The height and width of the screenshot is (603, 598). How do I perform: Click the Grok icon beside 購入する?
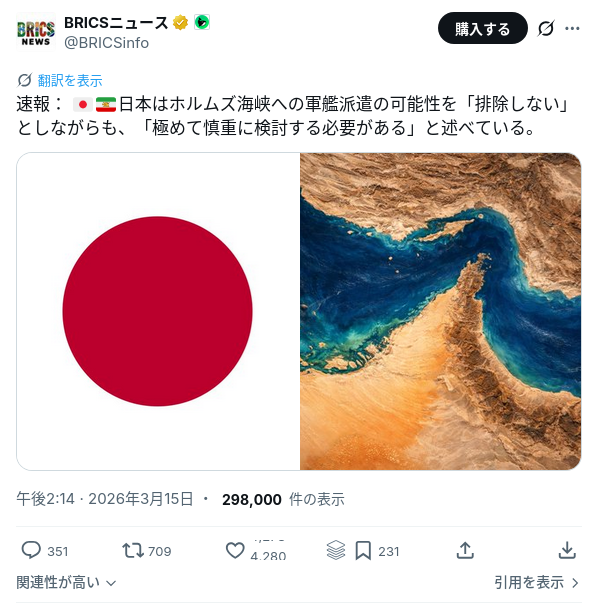546,28
